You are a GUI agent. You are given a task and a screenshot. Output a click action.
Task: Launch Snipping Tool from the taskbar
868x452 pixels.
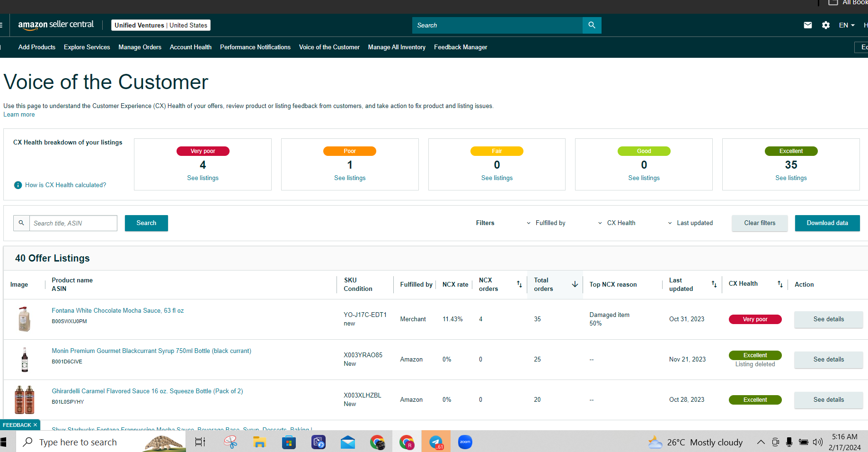230,442
